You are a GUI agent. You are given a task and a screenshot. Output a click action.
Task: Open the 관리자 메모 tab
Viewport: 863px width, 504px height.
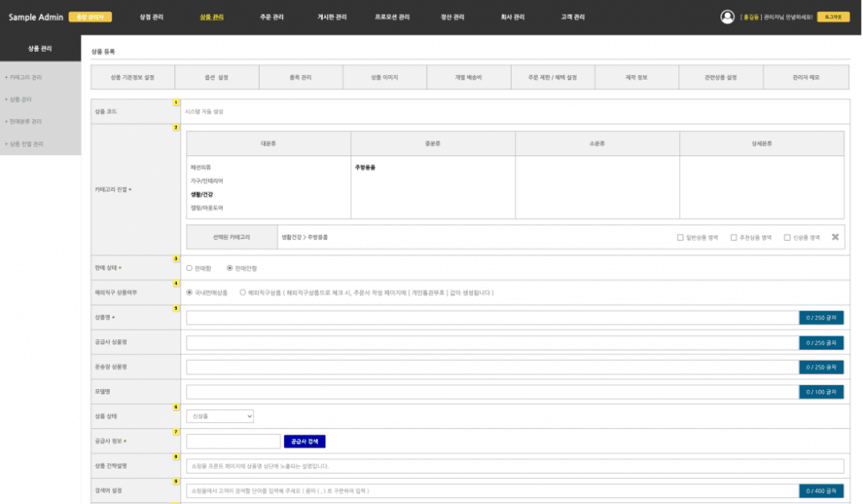[x=806, y=76]
